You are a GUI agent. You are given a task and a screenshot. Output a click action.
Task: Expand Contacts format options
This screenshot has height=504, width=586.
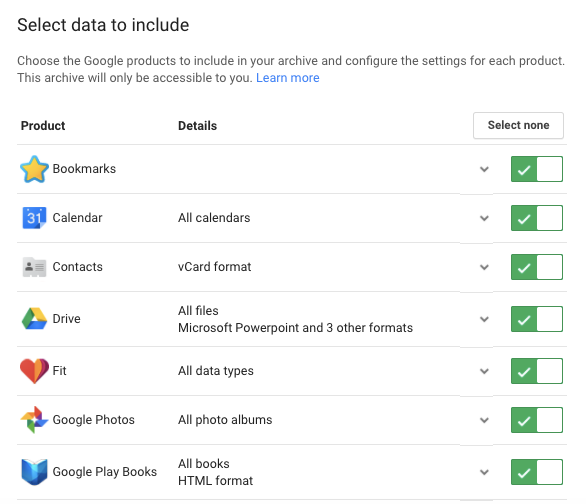pyautogui.click(x=484, y=267)
